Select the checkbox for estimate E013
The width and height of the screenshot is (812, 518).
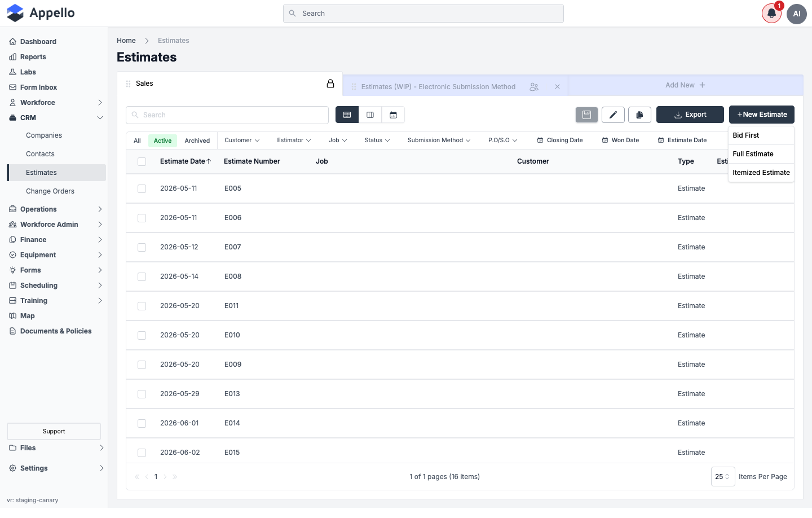coord(142,394)
